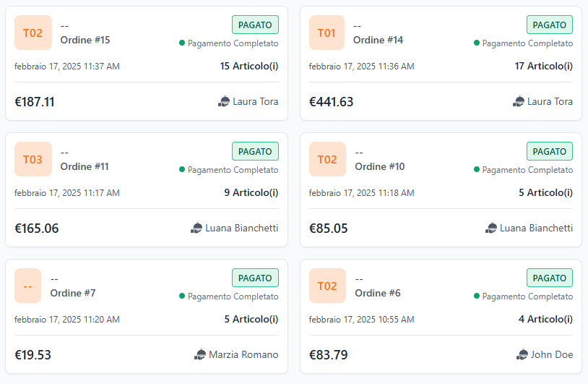Click the waiter icon beside Marzia Romano

pos(200,354)
